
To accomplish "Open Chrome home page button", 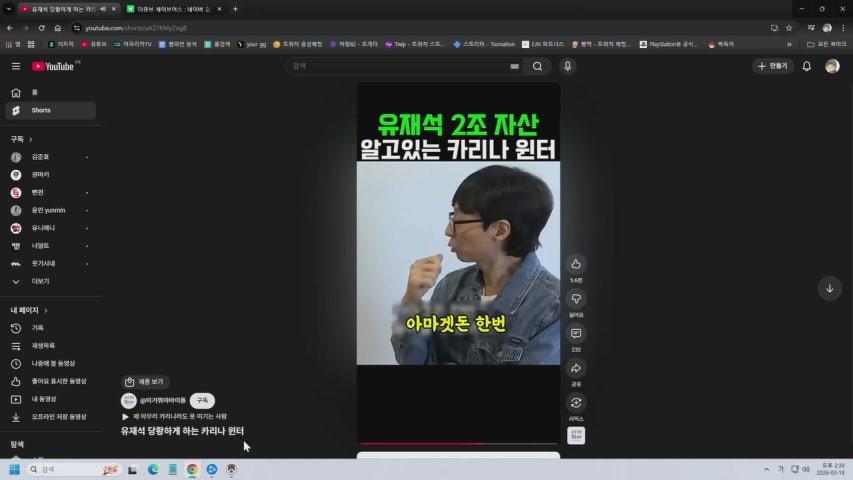I will pos(58,28).
